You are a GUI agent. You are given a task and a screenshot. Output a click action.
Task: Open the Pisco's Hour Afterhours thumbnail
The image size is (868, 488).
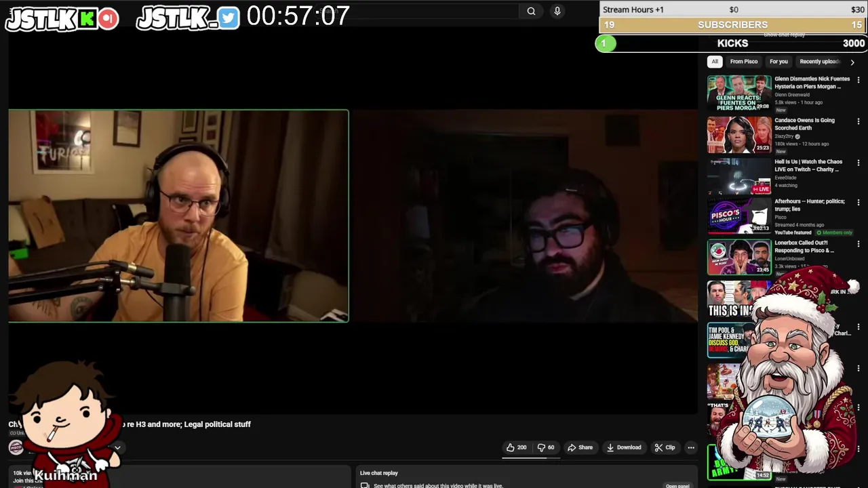[x=739, y=216]
